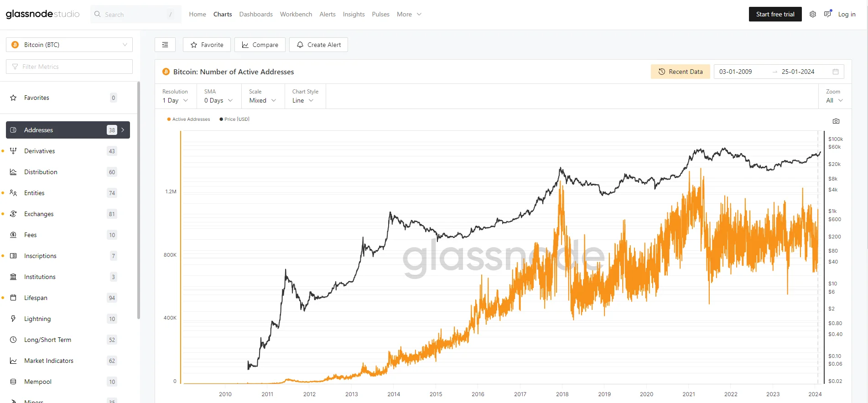Open calendar icon in date range
Viewport: 868px width, 403px height.
[x=836, y=72]
